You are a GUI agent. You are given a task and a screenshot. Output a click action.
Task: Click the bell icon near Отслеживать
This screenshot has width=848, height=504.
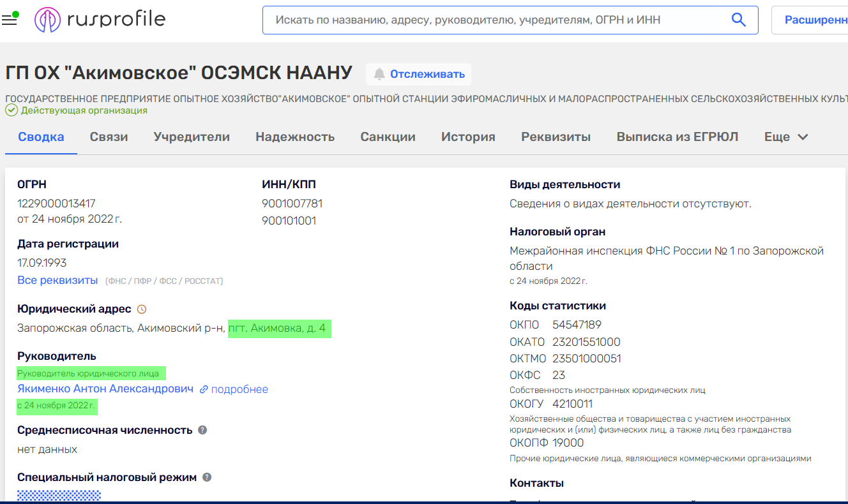pyautogui.click(x=379, y=74)
